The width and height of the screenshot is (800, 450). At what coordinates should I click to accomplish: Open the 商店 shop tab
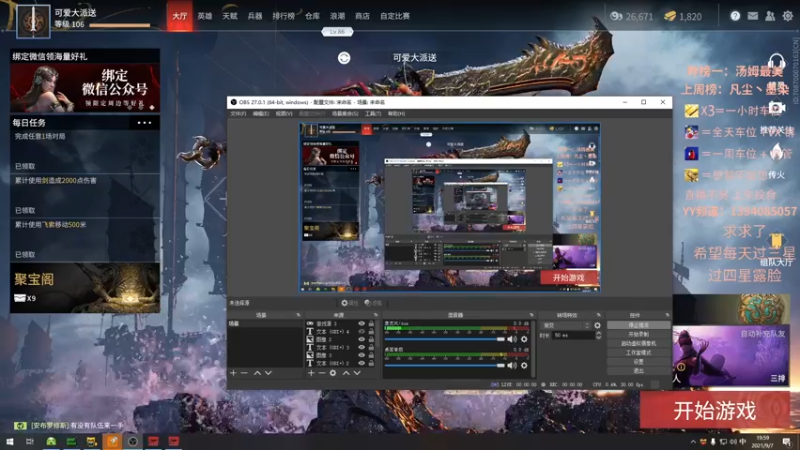coord(362,16)
